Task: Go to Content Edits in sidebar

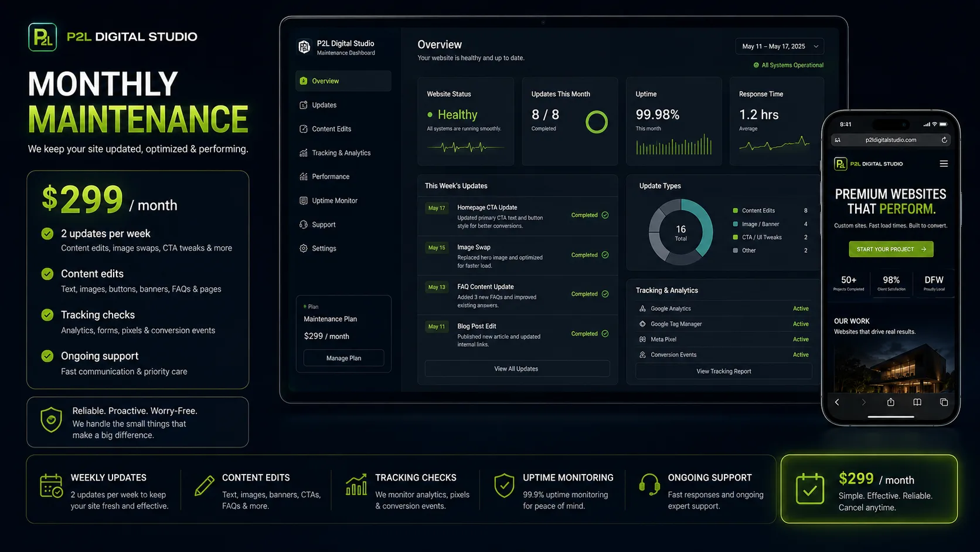Action: point(343,129)
